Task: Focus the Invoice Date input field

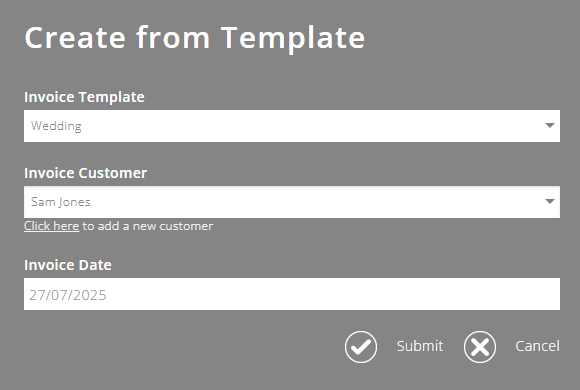Action: click(292, 294)
